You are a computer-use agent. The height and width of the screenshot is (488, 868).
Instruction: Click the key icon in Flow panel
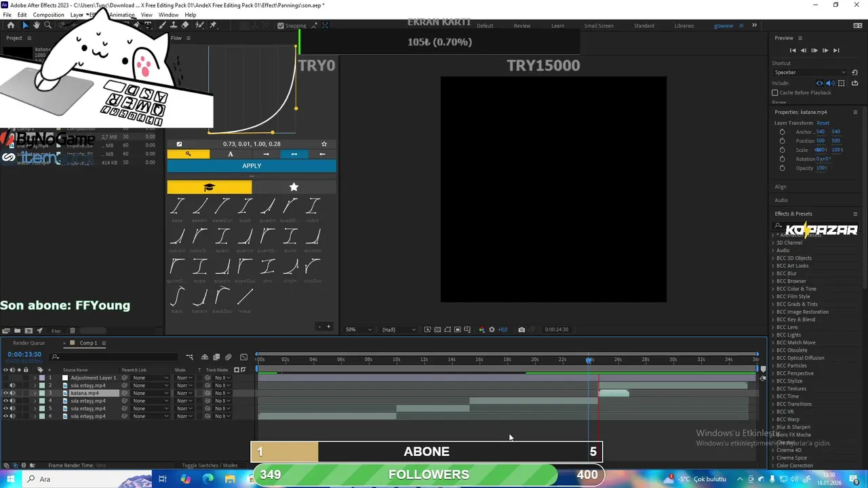click(188, 154)
